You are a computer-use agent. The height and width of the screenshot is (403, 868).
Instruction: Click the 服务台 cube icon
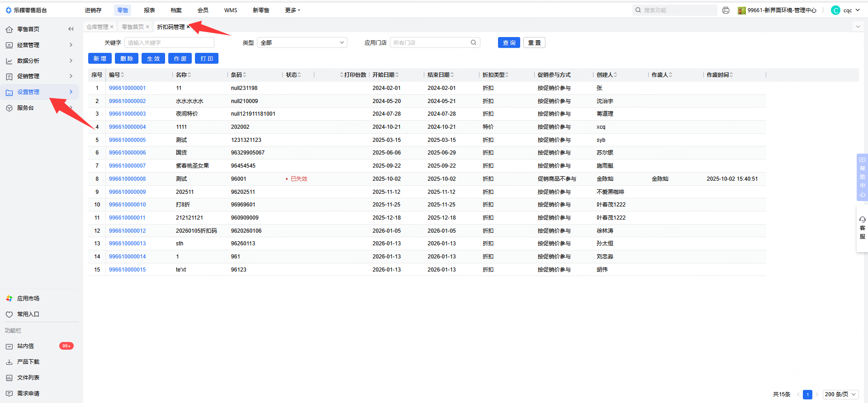coord(9,108)
